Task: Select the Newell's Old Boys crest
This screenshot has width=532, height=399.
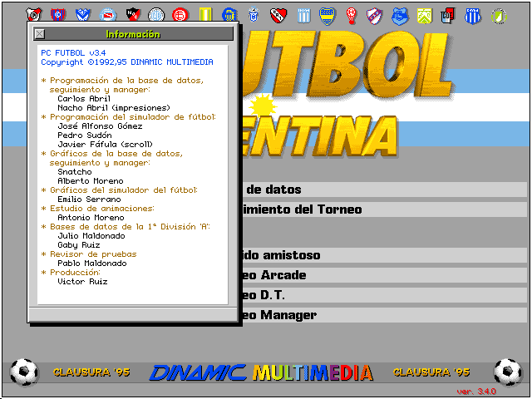Action: pos(133,15)
